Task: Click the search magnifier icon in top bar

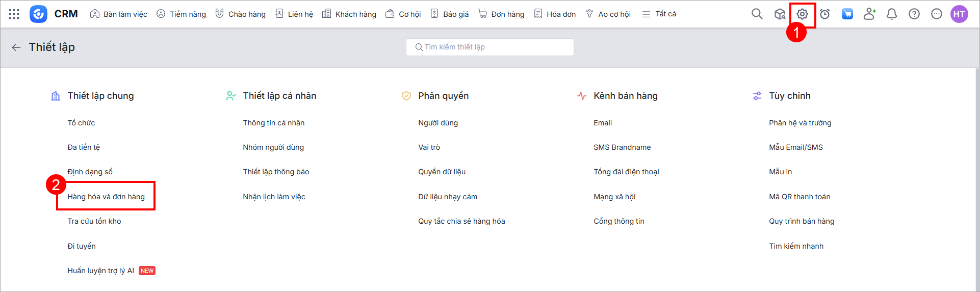Action: 757,14
